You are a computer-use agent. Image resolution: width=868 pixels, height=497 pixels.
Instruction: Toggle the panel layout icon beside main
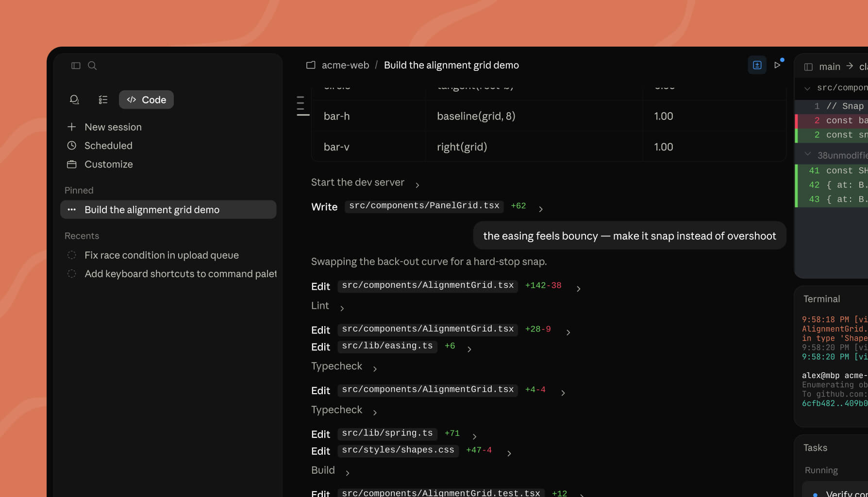click(808, 66)
